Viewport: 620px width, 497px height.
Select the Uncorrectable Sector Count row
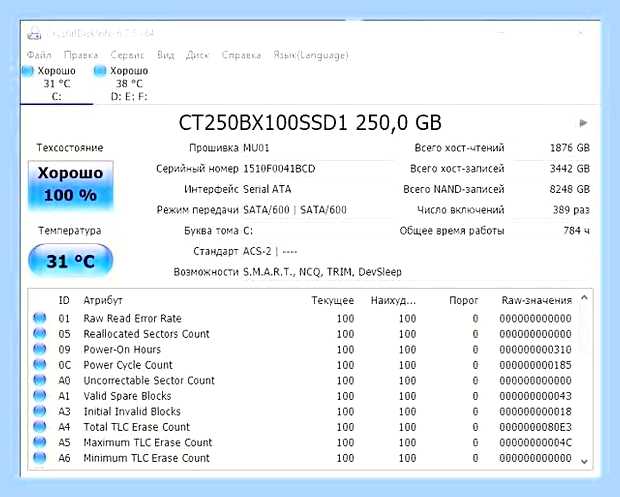pyautogui.click(x=303, y=380)
